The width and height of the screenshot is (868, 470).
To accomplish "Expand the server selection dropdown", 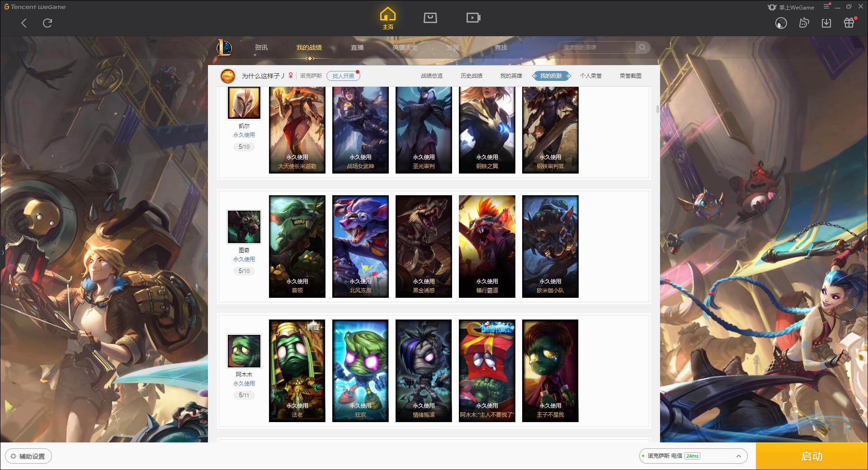I will pyautogui.click(x=738, y=456).
